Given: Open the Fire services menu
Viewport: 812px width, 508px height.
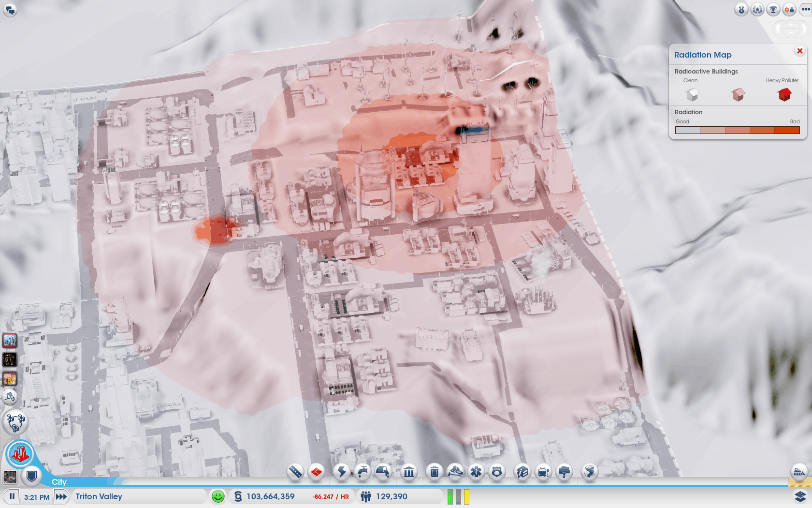Looking at the screenshot, I should [x=455, y=471].
